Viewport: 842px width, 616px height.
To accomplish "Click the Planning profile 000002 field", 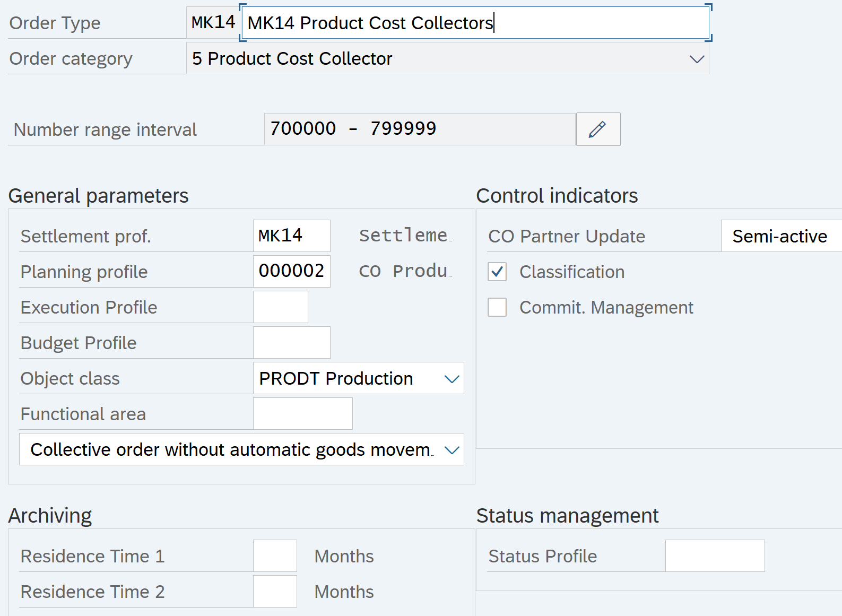I will pyautogui.click(x=291, y=271).
